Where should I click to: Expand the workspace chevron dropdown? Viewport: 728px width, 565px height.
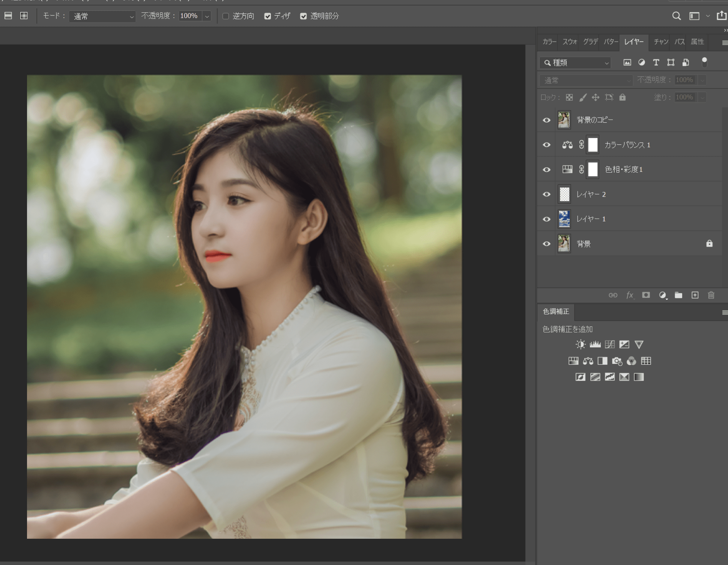tap(708, 16)
